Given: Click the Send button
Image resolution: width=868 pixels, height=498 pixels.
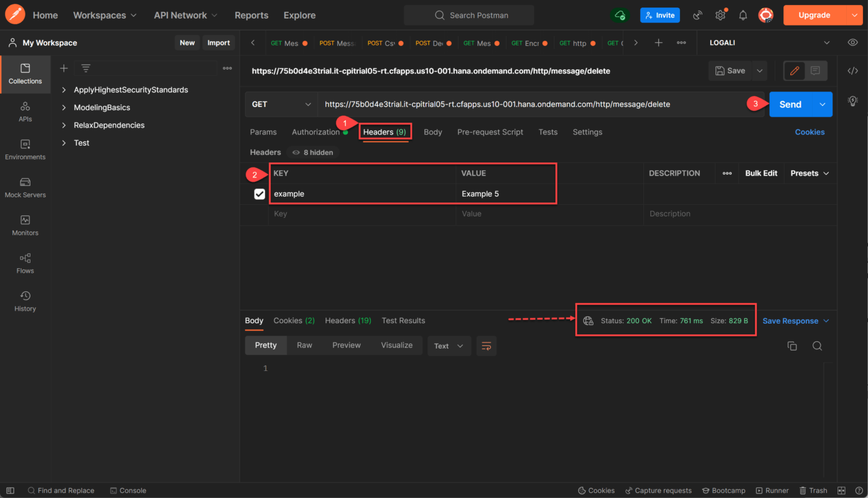Looking at the screenshot, I should coord(791,105).
